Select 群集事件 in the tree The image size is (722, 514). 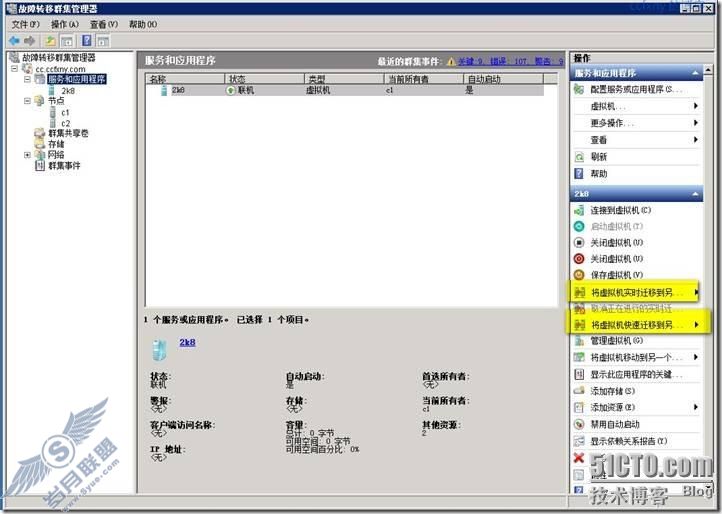point(64,165)
